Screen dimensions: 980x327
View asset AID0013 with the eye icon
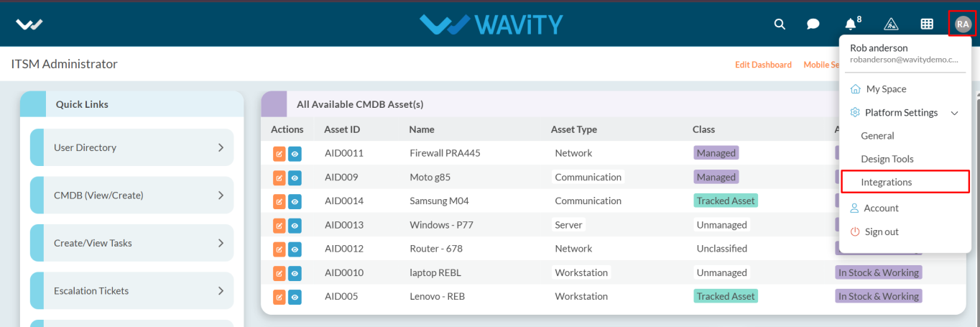[x=295, y=225]
